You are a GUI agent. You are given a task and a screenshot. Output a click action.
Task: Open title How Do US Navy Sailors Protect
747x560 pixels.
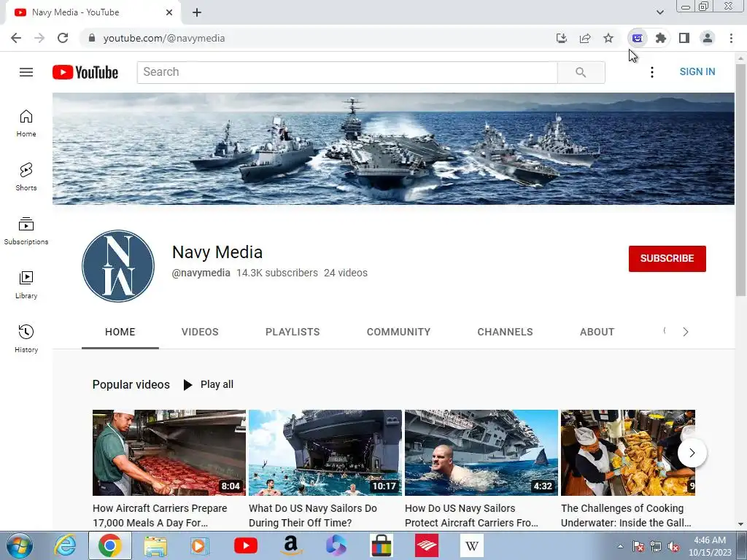pos(471,516)
